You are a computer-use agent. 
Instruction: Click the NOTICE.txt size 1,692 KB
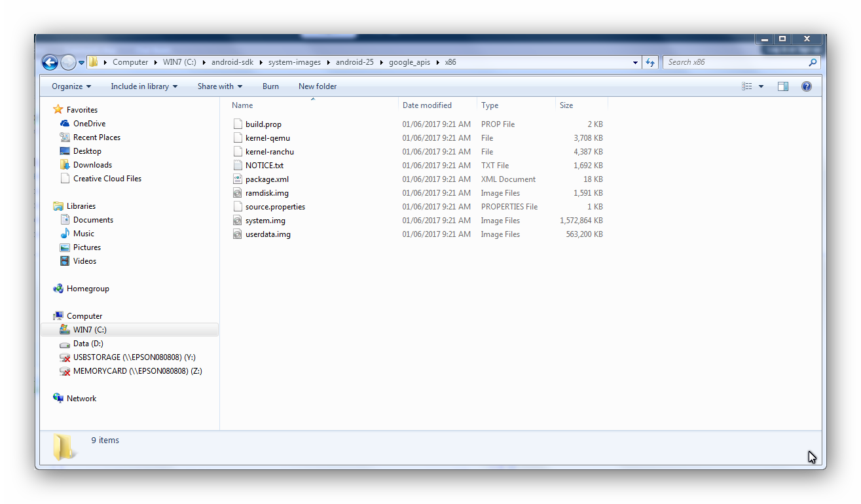pos(588,166)
